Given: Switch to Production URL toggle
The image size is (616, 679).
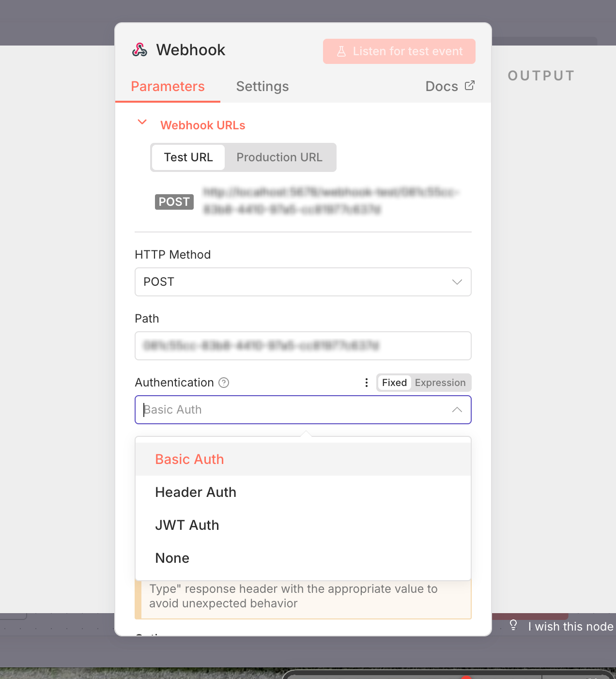Looking at the screenshot, I should pyautogui.click(x=279, y=157).
